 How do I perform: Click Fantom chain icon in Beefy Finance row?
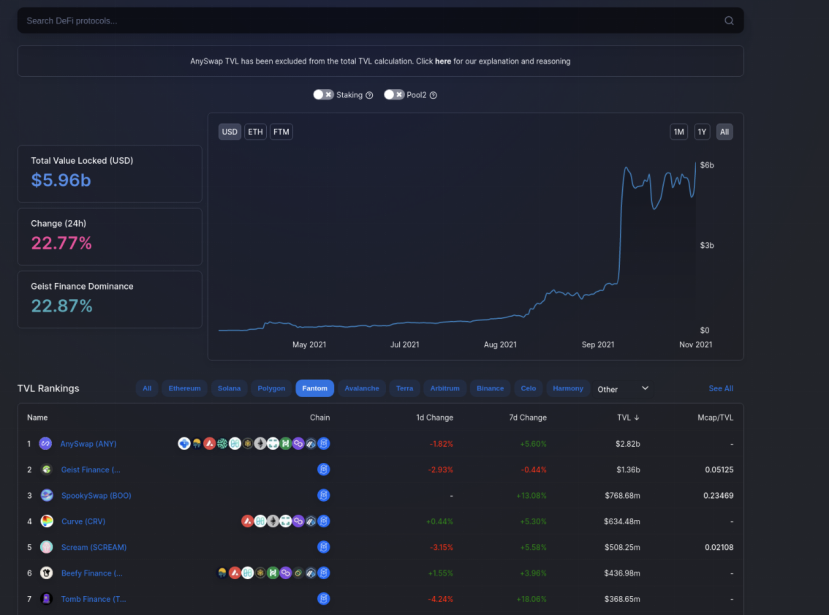click(x=324, y=573)
